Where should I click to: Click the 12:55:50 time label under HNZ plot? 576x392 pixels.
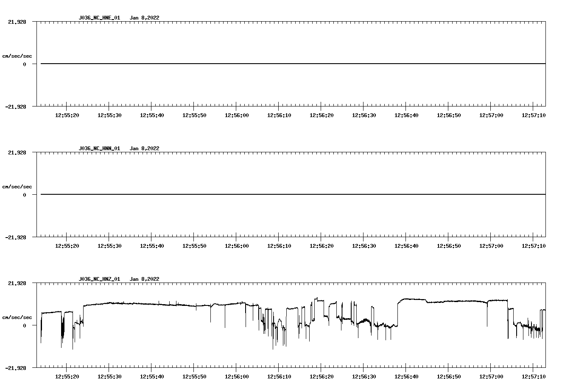click(x=194, y=377)
